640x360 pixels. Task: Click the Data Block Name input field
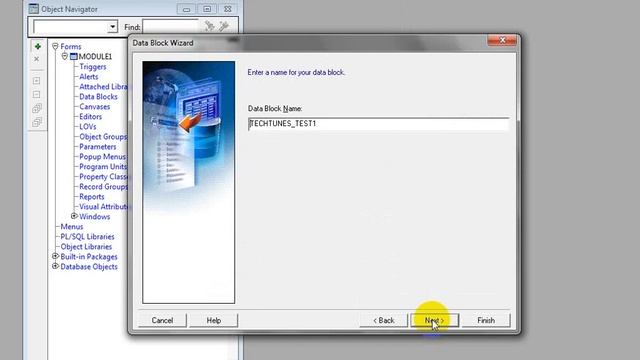[x=378, y=124]
